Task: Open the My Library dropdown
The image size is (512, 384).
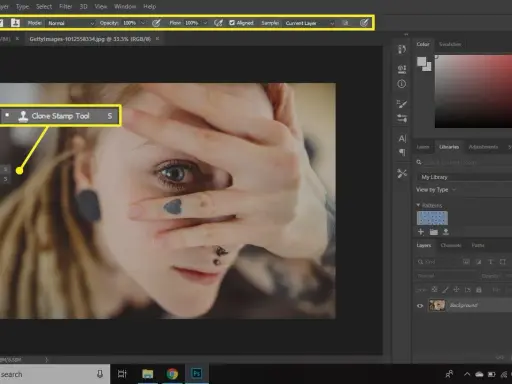Action: coord(465,177)
